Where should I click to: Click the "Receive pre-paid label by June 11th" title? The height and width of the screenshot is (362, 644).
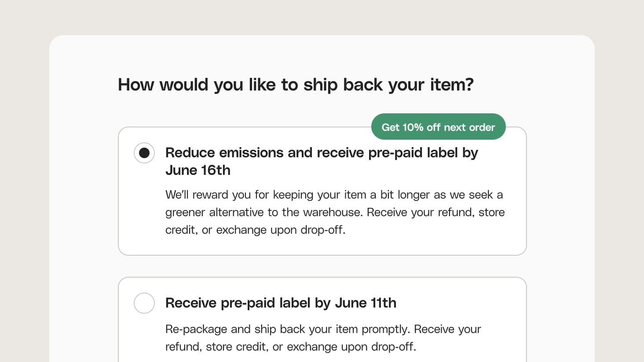point(281,303)
